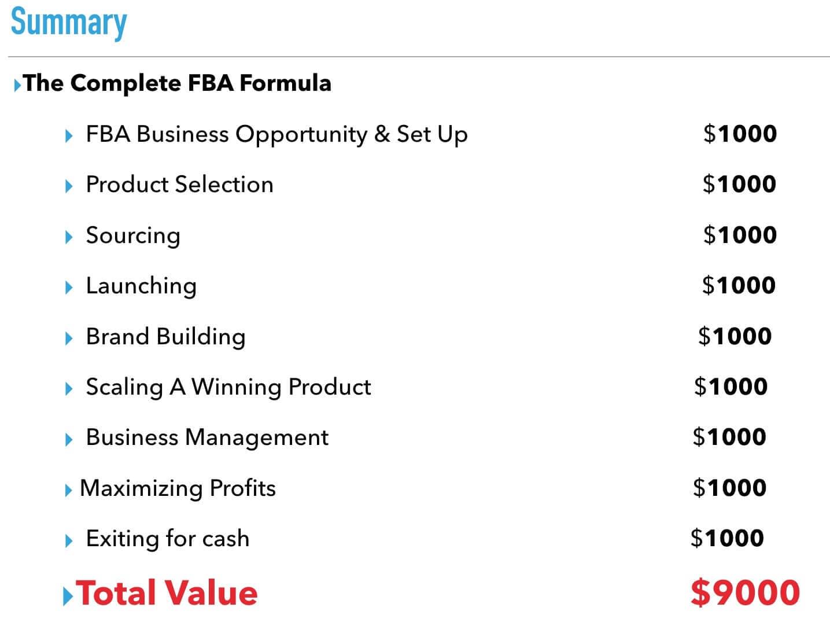This screenshot has width=830, height=644.
Task: Click the $1000 price beside Maximizing Profits
Action: tap(729, 488)
